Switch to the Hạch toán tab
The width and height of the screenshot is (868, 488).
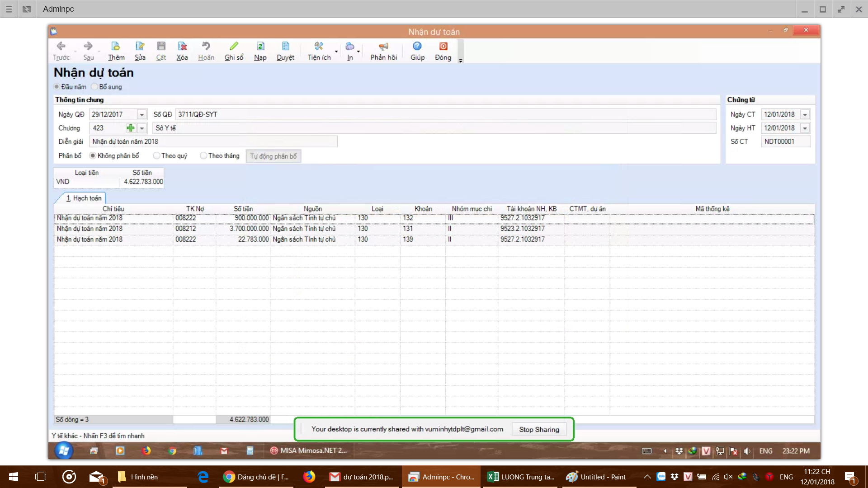click(84, 198)
